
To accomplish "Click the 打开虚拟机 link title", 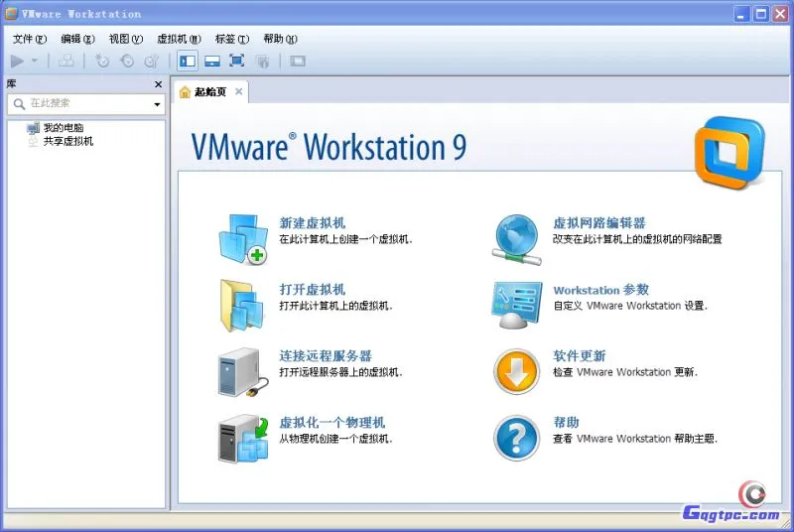I will point(312,289).
